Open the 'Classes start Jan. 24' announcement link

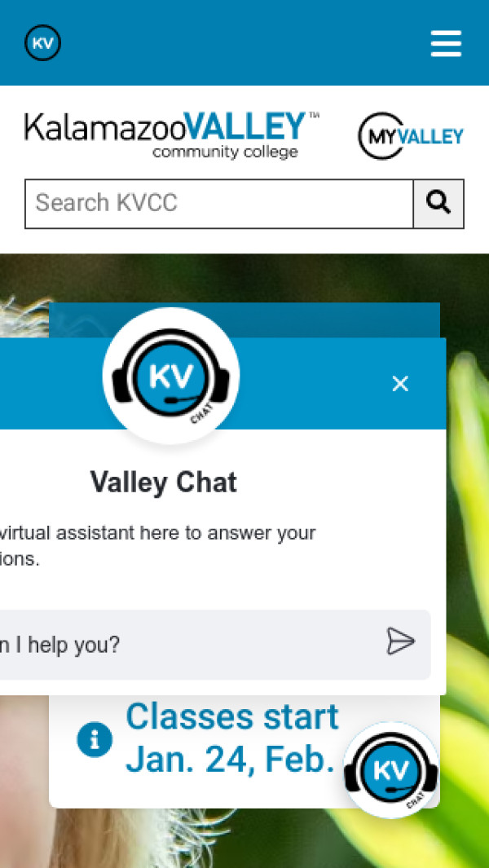pyautogui.click(x=231, y=739)
